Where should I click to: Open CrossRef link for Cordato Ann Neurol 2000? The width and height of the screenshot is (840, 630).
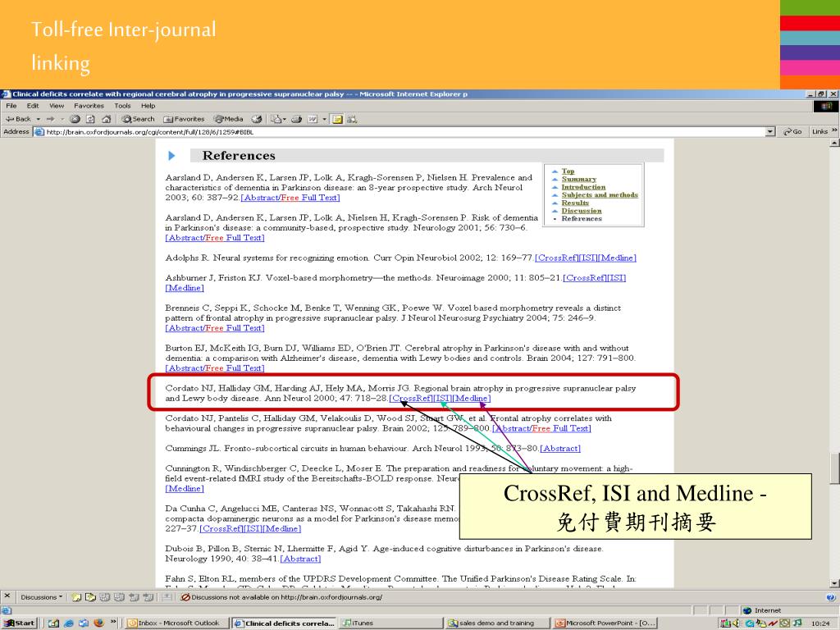411,398
